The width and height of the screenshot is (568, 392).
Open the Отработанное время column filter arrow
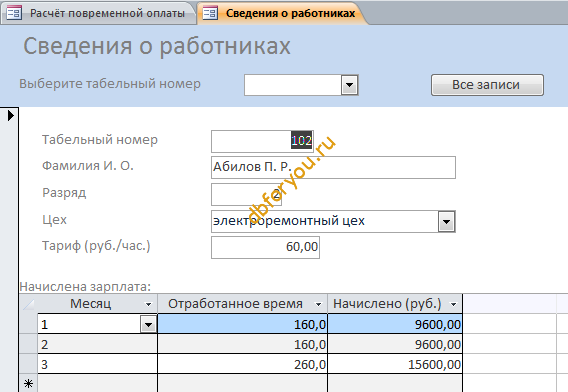pos(318,304)
